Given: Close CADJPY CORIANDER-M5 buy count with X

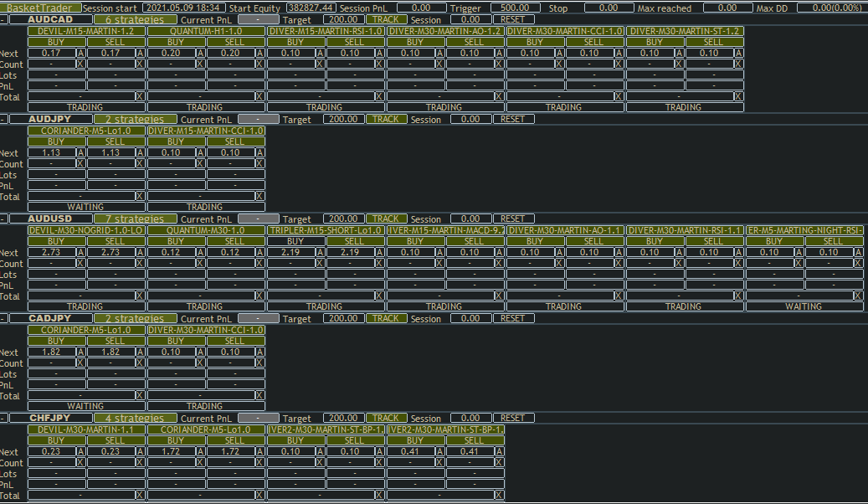Looking at the screenshot, I should tap(81, 363).
